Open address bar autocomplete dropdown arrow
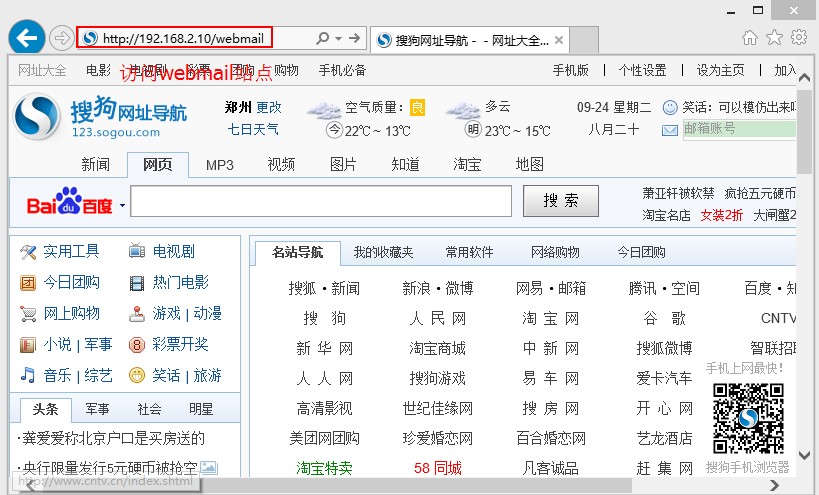Viewport: 819px width, 495px height. (338, 39)
